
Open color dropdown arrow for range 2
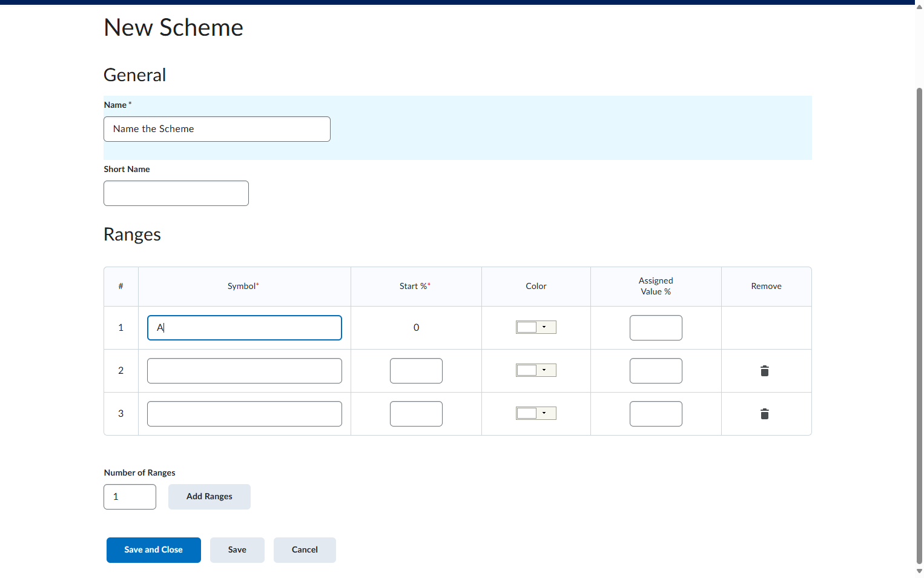click(544, 370)
